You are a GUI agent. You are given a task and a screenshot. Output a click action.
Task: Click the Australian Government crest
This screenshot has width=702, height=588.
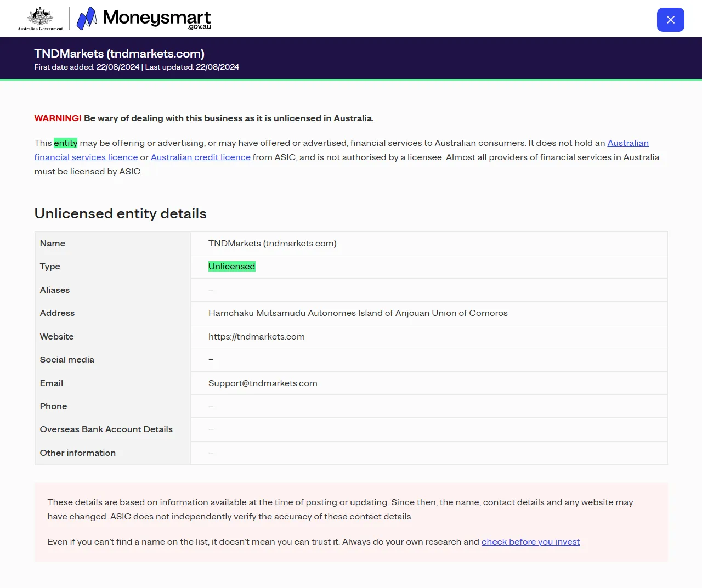coord(40,19)
